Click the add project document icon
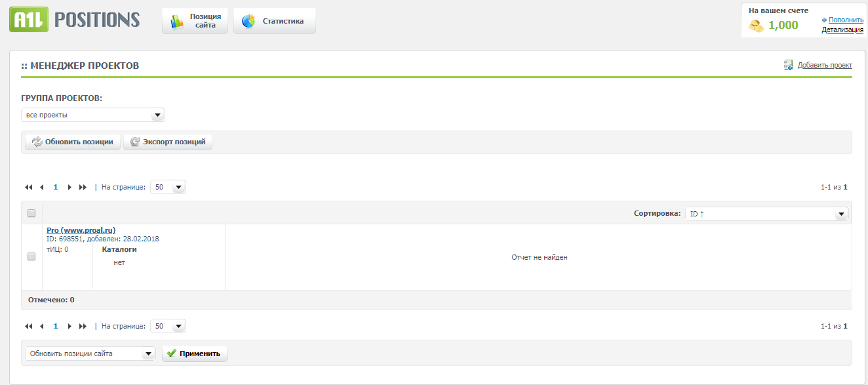 click(x=789, y=65)
